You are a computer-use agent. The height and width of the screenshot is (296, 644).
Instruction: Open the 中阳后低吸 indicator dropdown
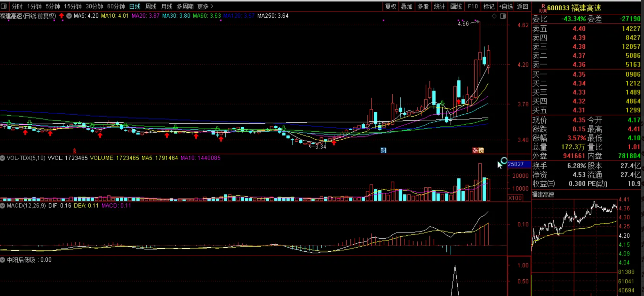click(3, 260)
